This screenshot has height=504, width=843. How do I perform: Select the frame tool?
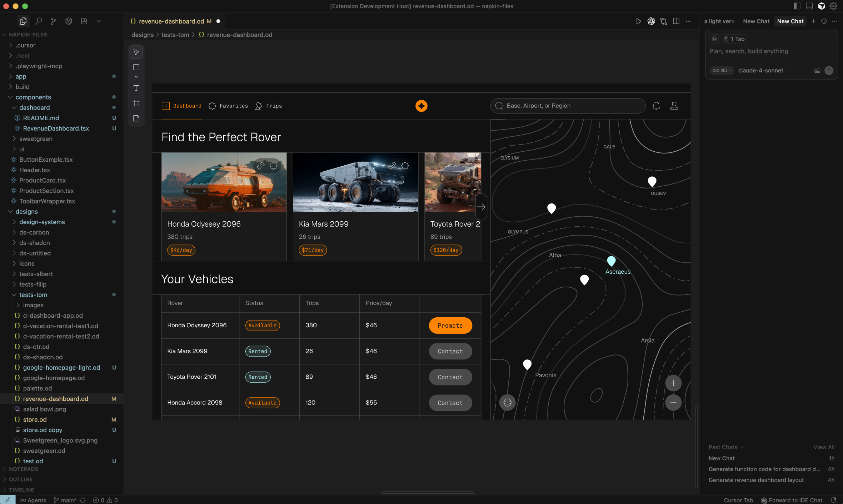136,103
